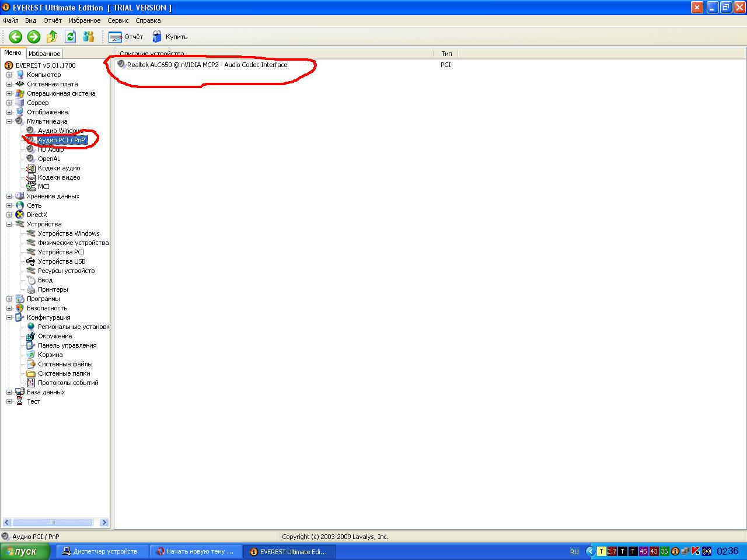
Task: Open the Файл menu
Action: 11,20
